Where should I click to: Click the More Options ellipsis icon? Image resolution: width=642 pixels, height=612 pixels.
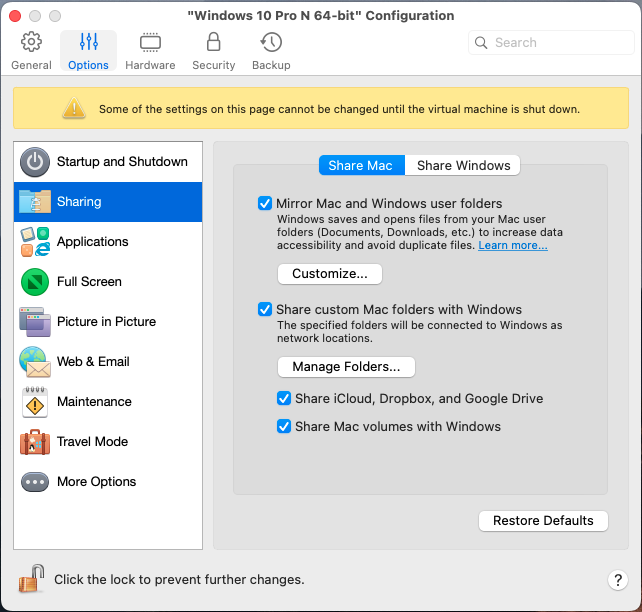pyautogui.click(x=35, y=482)
